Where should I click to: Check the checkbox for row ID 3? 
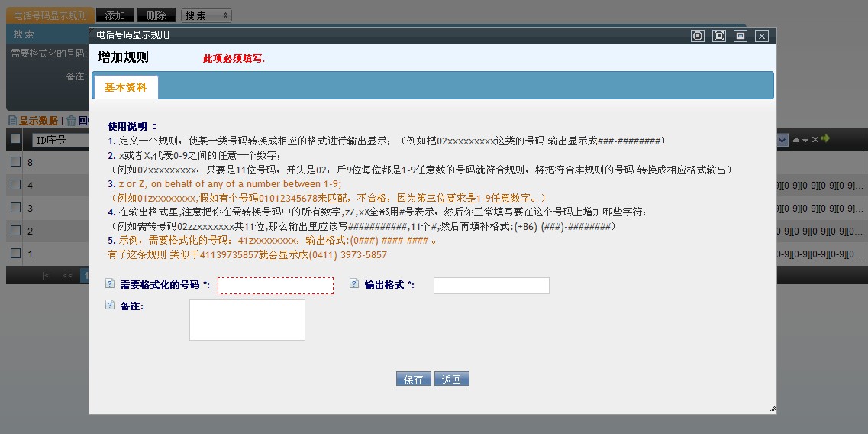(15, 208)
